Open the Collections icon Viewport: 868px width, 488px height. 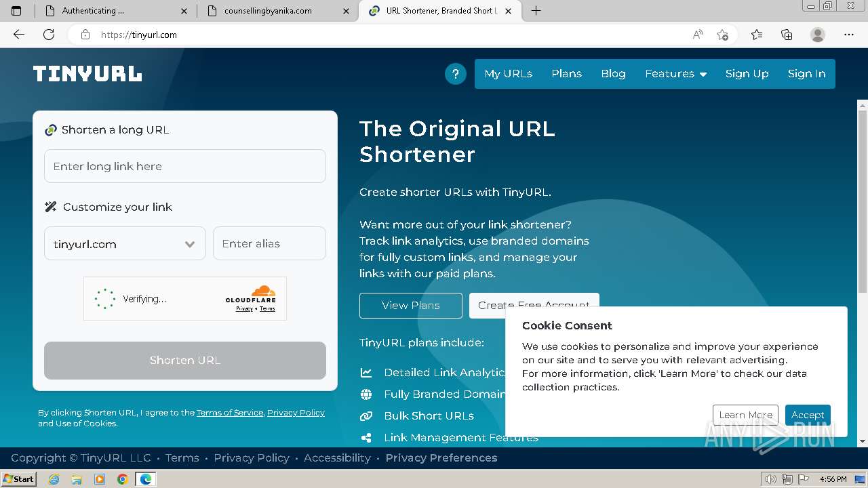click(787, 35)
